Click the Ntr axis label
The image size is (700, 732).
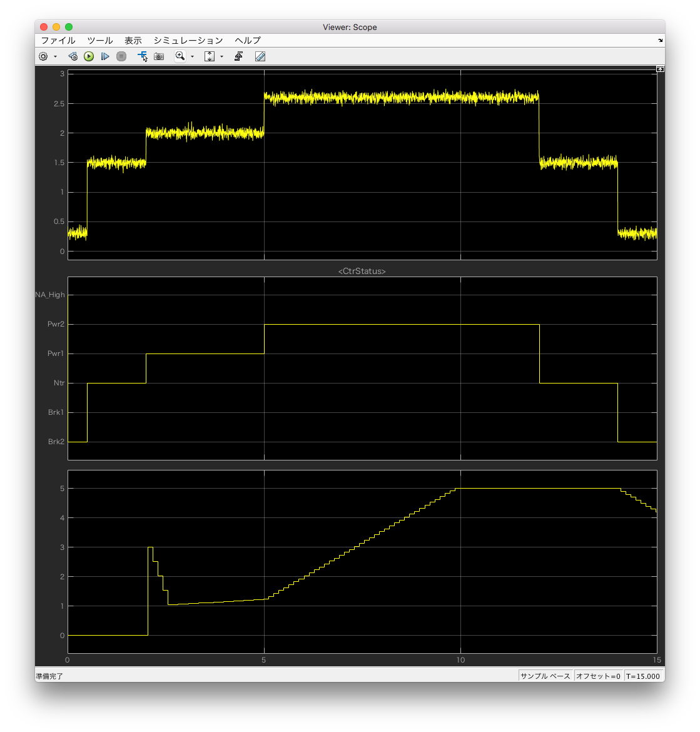click(x=59, y=383)
